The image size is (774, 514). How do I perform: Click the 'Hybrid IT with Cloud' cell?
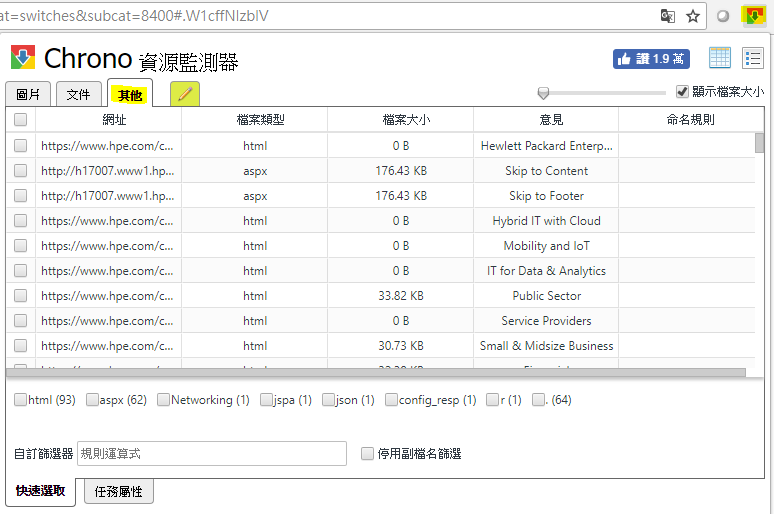(x=546, y=221)
